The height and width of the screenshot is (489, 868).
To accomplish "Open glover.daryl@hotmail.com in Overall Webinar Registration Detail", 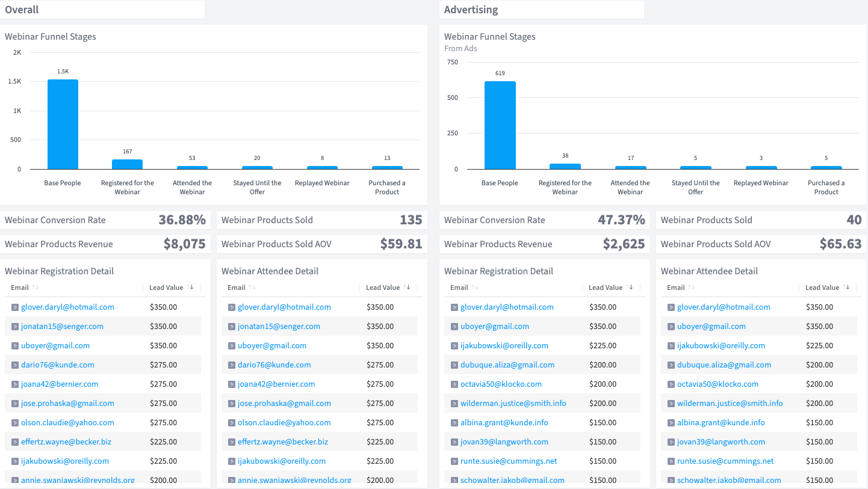I will 67,307.
